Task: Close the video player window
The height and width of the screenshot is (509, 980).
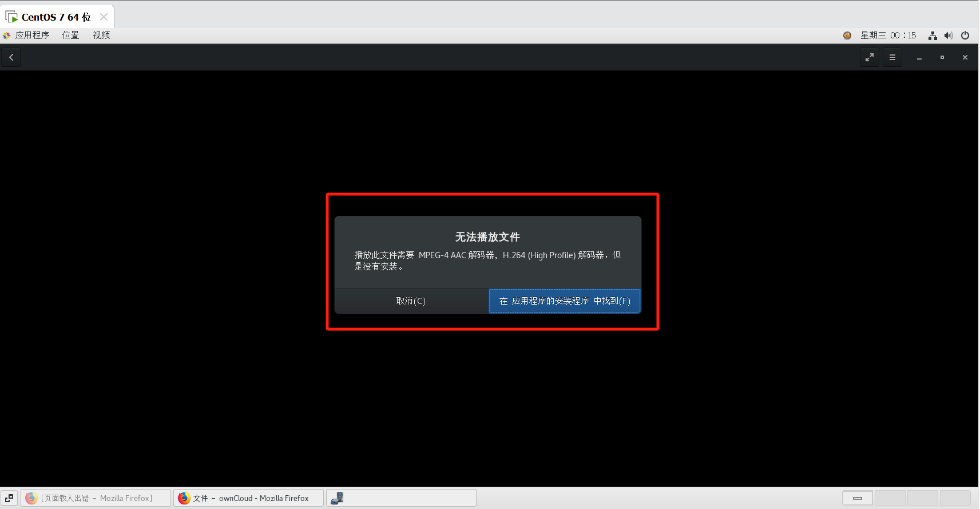Action: point(965,57)
